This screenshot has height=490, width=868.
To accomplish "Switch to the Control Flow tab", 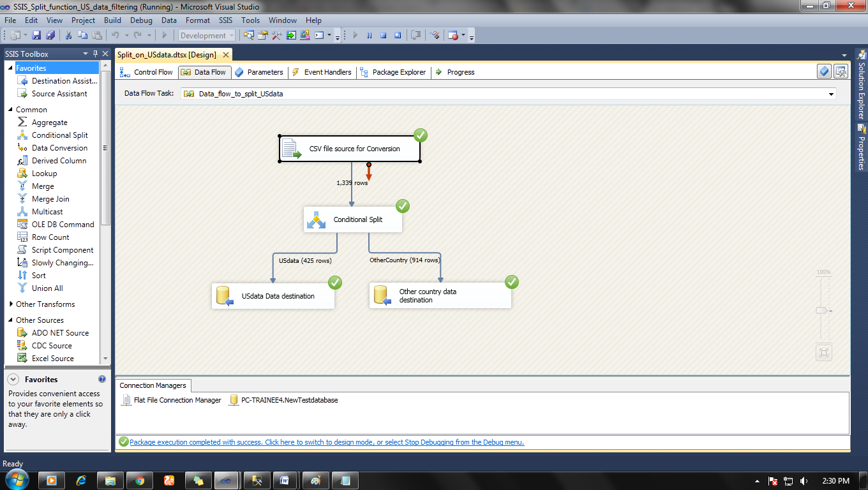I will [x=146, y=72].
